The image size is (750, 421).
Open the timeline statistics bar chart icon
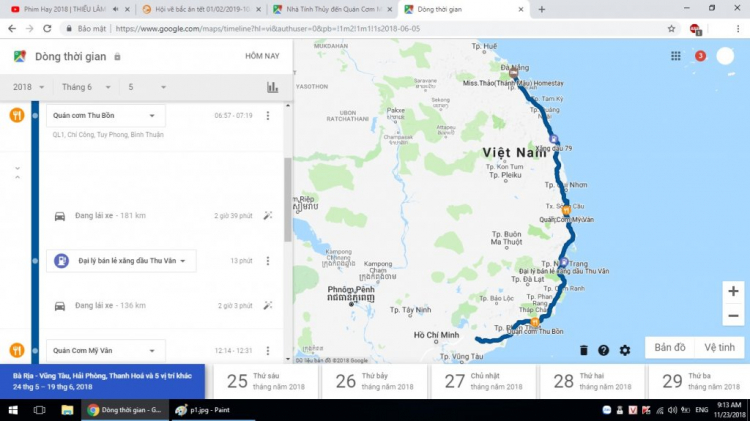coord(273,87)
